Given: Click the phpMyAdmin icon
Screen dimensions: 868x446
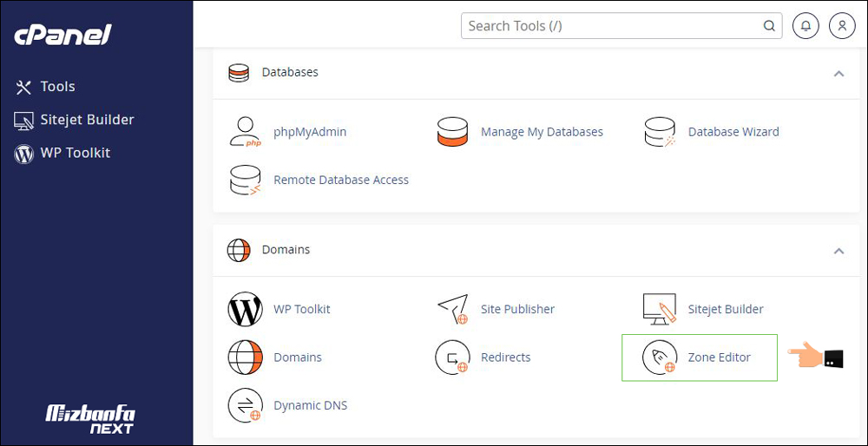Looking at the screenshot, I should pyautogui.click(x=245, y=132).
